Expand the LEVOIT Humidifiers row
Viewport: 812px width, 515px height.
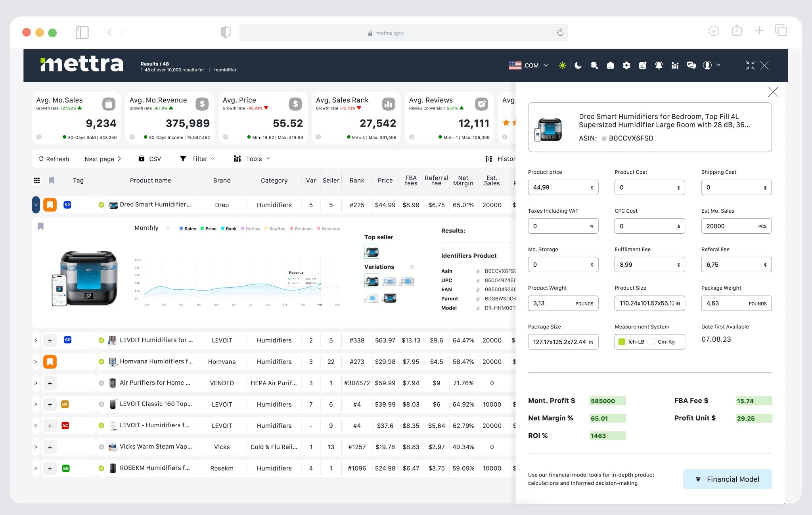pos(36,340)
